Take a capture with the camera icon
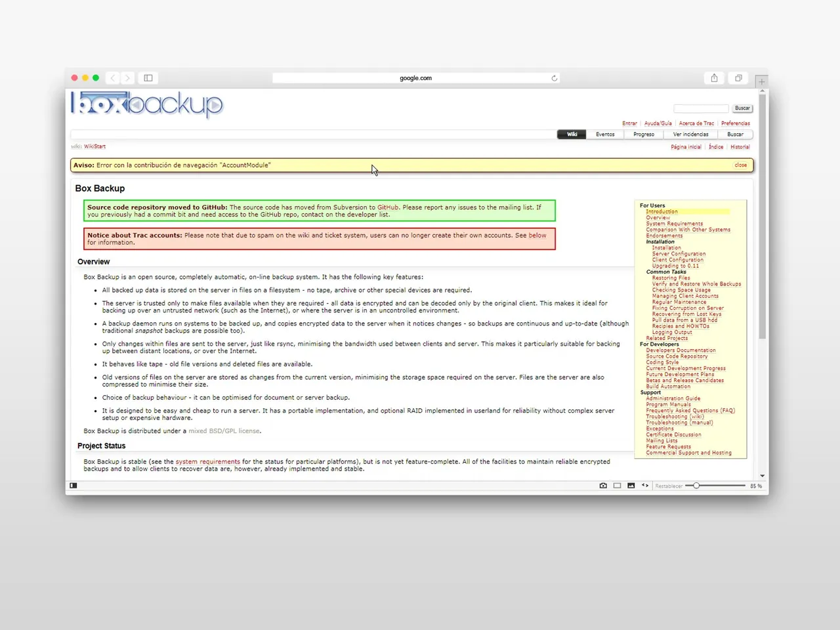840x630 pixels. coord(603,486)
